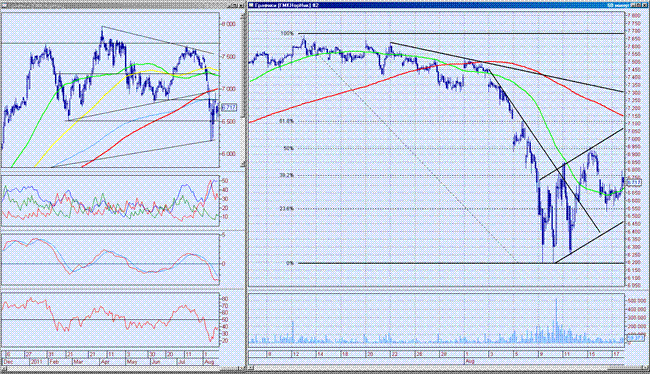Click left arrow of right chart horizontal scrollbar
The image size is (650, 374).
tap(251, 368)
